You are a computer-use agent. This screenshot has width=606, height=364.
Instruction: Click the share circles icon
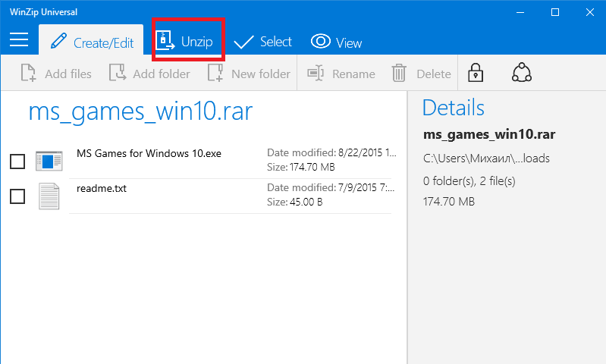[x=522, y=73]
